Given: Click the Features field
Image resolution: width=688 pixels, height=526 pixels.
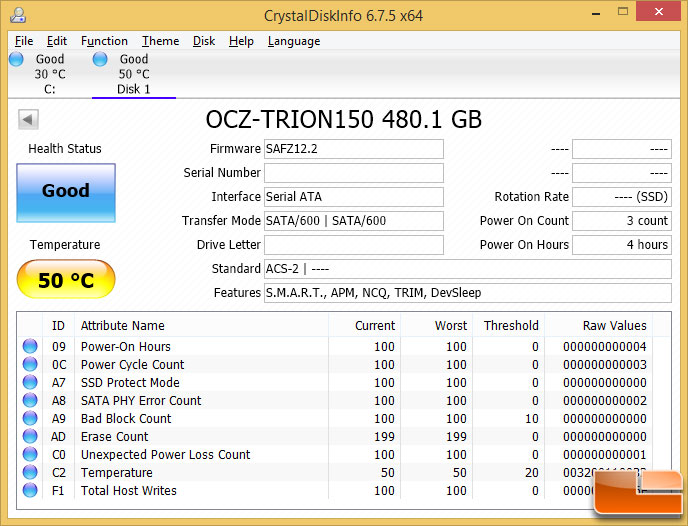Looking at the screenshot, I should (468, 293).
